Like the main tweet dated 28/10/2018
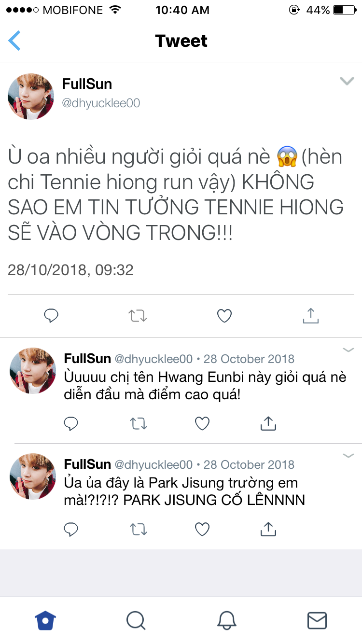 (224, 316)
